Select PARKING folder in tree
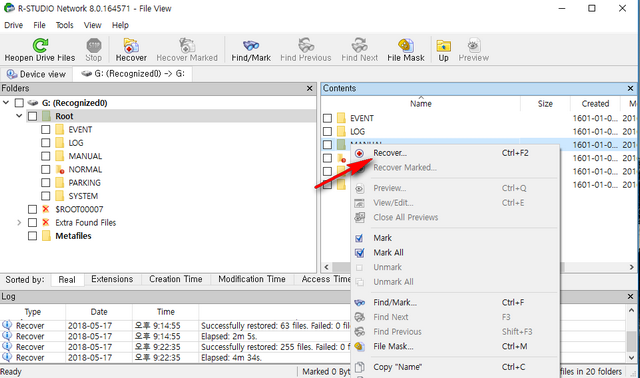 (x=84, y=183)
